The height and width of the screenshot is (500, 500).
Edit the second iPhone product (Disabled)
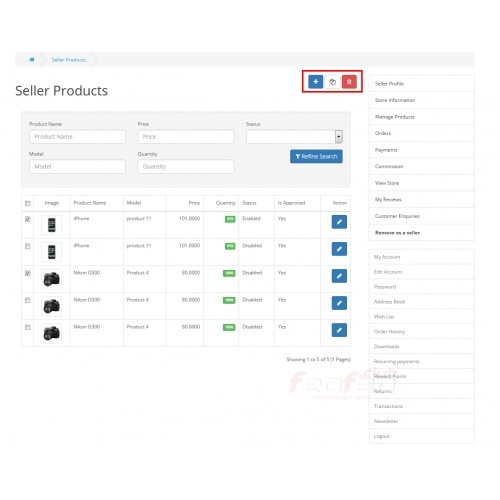click(x=339, y=249)
